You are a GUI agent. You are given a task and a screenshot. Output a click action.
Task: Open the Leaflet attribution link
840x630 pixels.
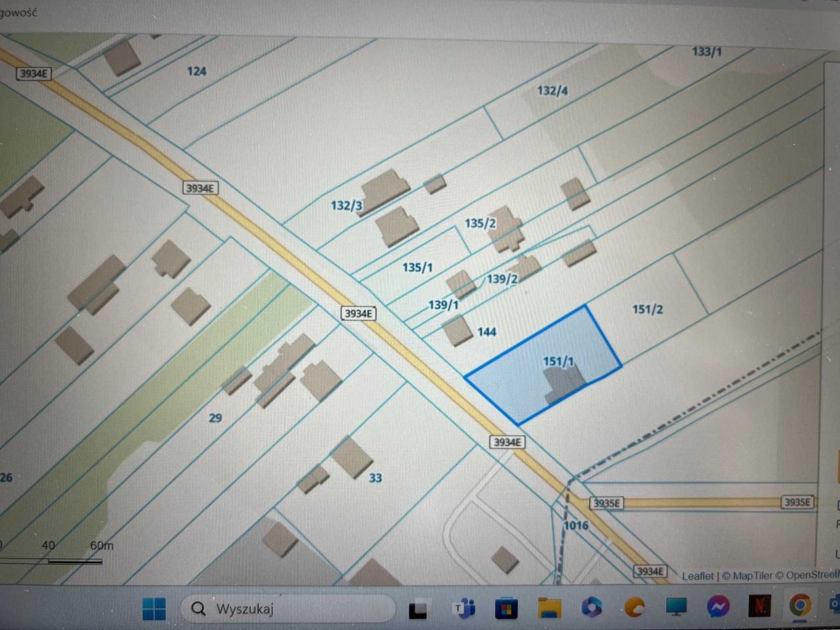pos(697,576)
